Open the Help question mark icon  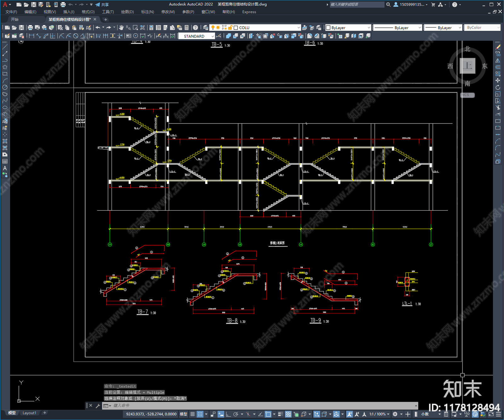click(x=196, y=28)
